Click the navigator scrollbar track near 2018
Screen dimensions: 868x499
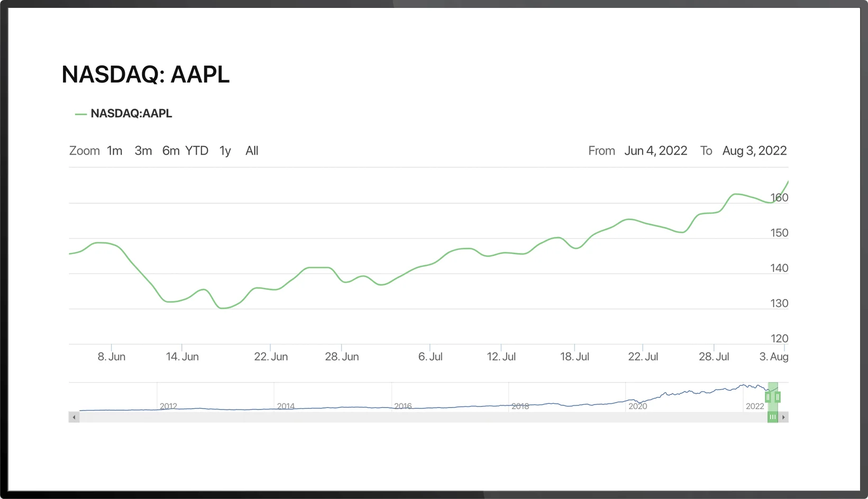tap(520, 418)
